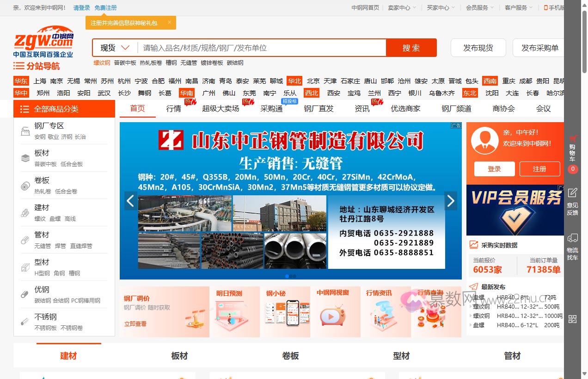Viewport: 588px width, 379px height.
Task: Click the previous slide arrow on banner
Action: [x=131, y=201]
